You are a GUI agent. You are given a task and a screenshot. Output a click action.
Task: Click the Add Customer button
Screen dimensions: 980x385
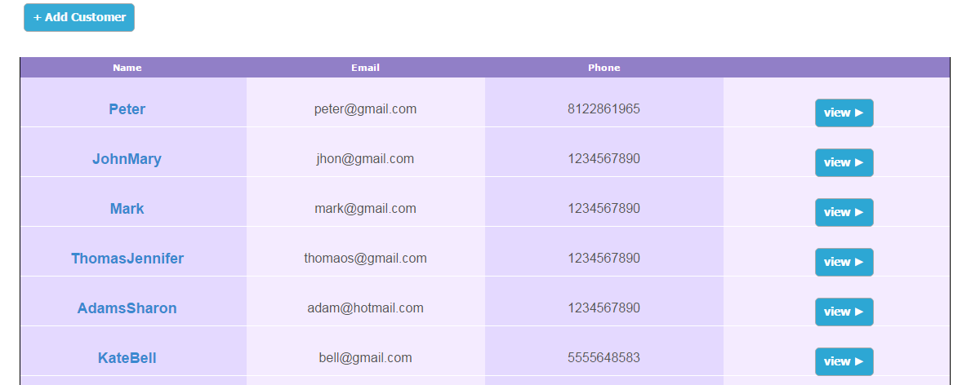pos(79,17)
